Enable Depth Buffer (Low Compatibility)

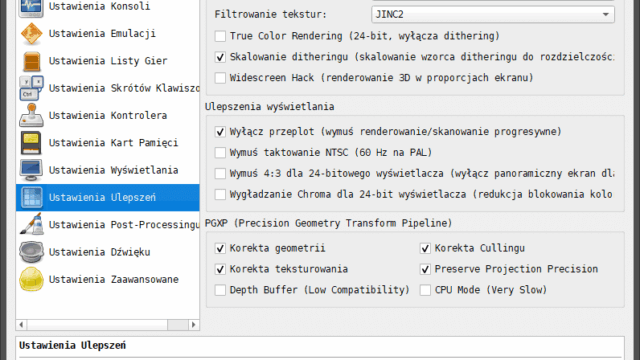[x=220, y=290]
